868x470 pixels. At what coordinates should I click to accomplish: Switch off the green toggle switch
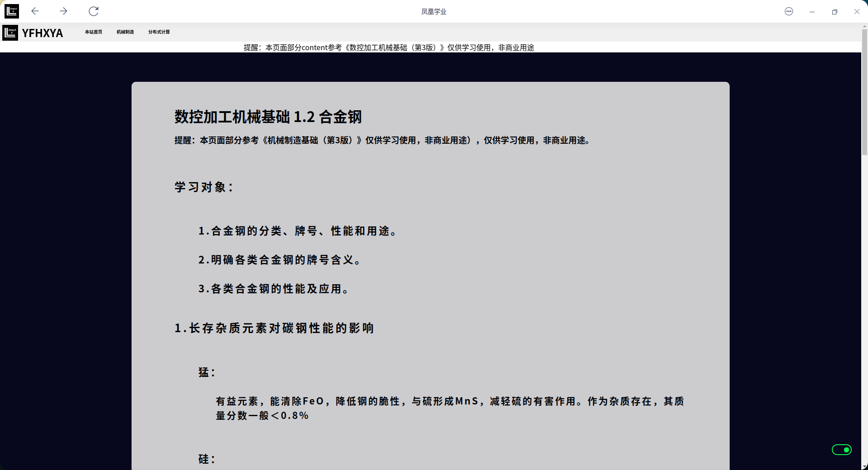841,450
